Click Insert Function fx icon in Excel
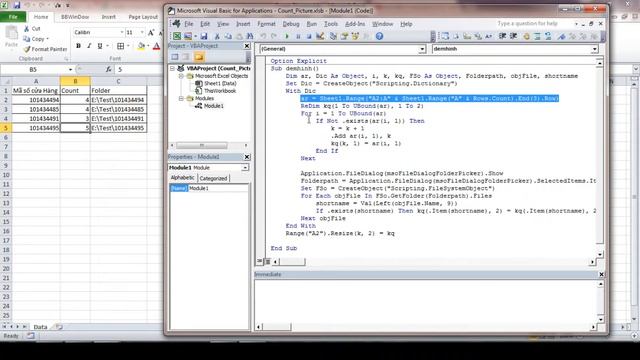This screenshot has height=360, width=640. (x=109, y=69)
